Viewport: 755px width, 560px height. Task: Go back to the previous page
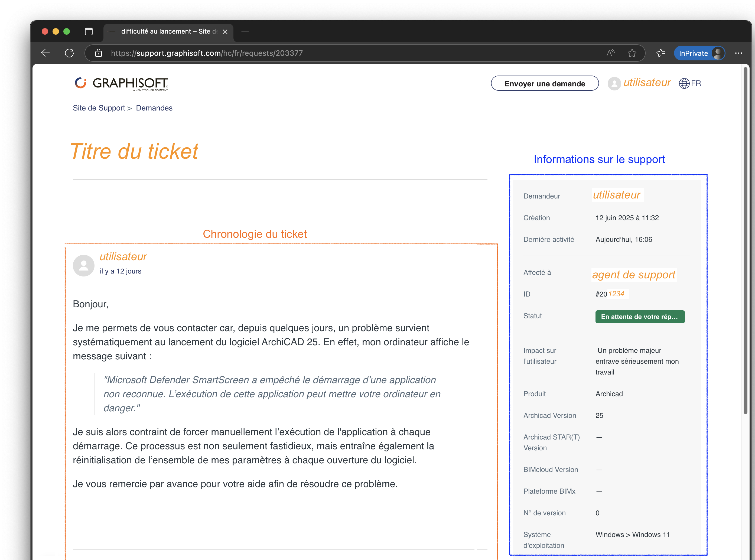pos(45,53)
